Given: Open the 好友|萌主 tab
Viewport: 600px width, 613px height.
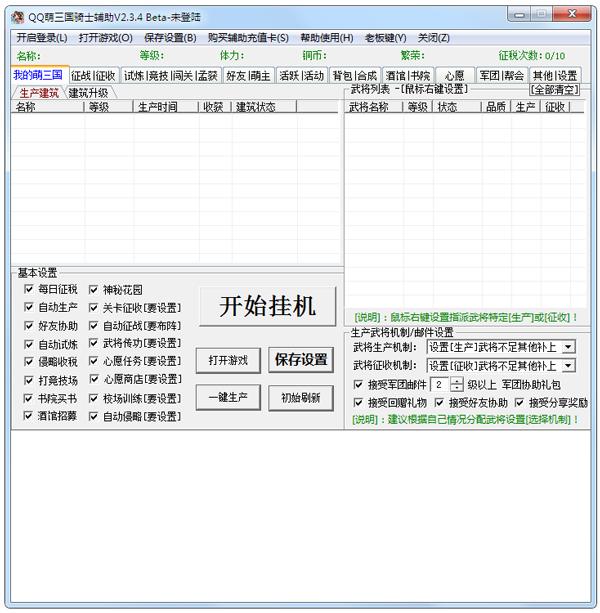Looking at the screenshot, I should pyautogui.click(x=248, y=75).
